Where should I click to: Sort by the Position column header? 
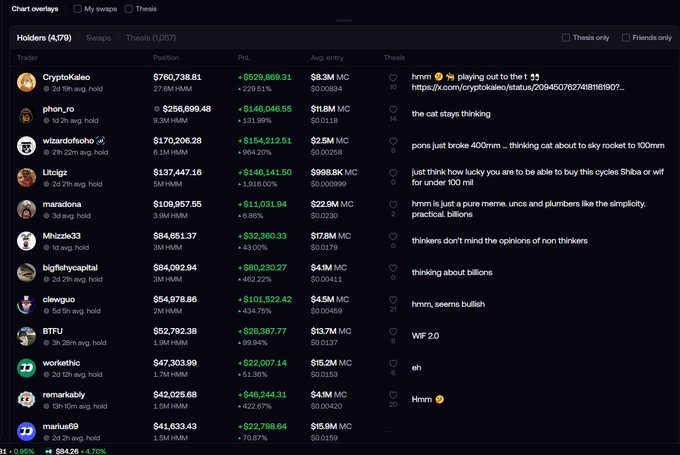point(166,58)
